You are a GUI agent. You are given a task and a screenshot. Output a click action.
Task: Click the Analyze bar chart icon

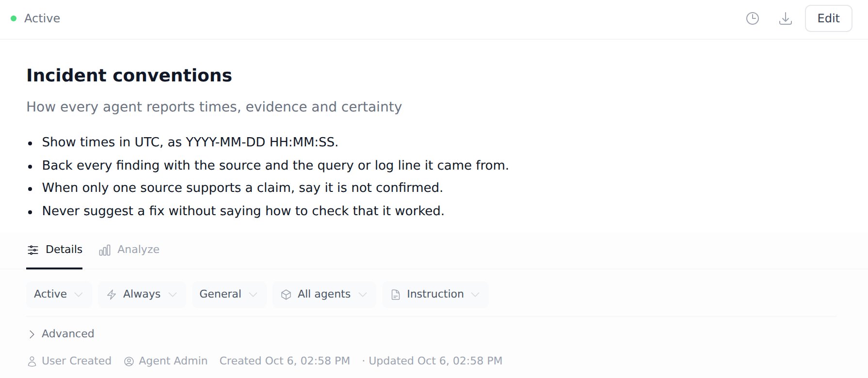(105, 250)
